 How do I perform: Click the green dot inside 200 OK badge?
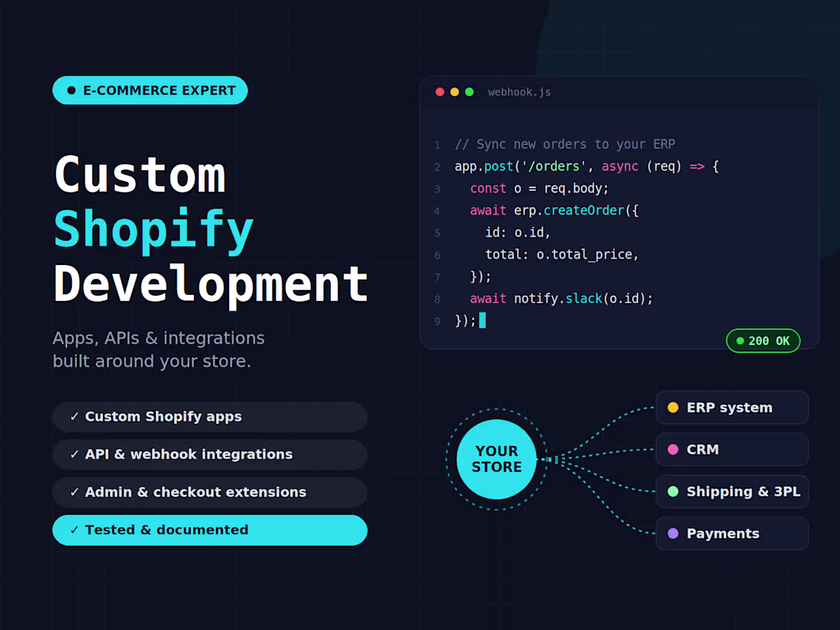740,341
